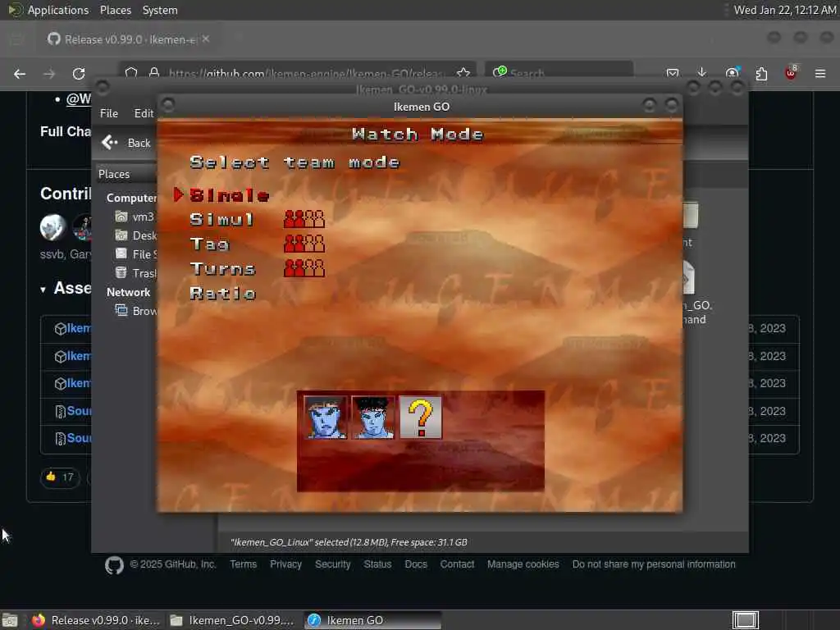Select Single team mode
840x630 pixels.
(x=230, y=195)
